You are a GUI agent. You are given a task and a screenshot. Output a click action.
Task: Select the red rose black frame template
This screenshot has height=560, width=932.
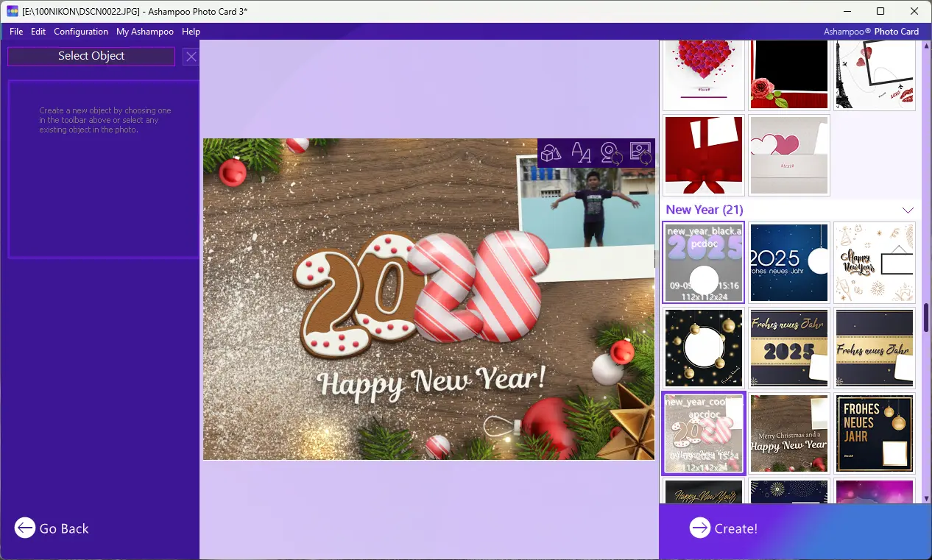[789, 75]
